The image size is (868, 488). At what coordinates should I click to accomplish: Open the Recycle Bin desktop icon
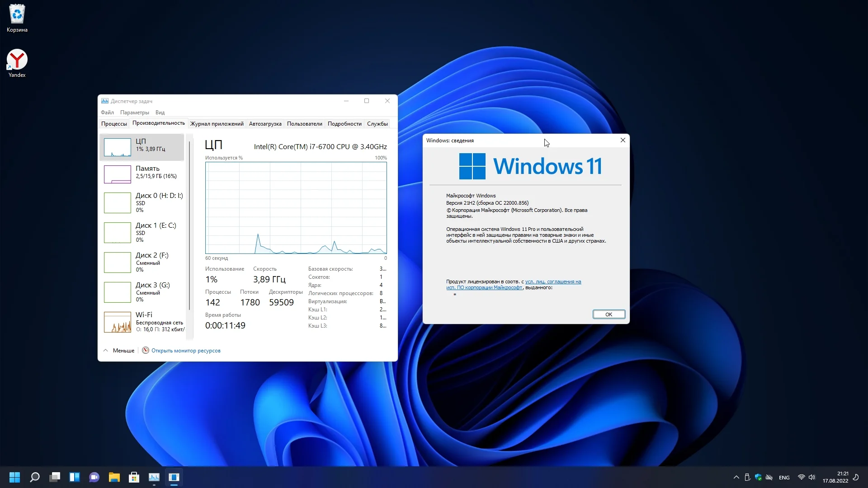17,18
